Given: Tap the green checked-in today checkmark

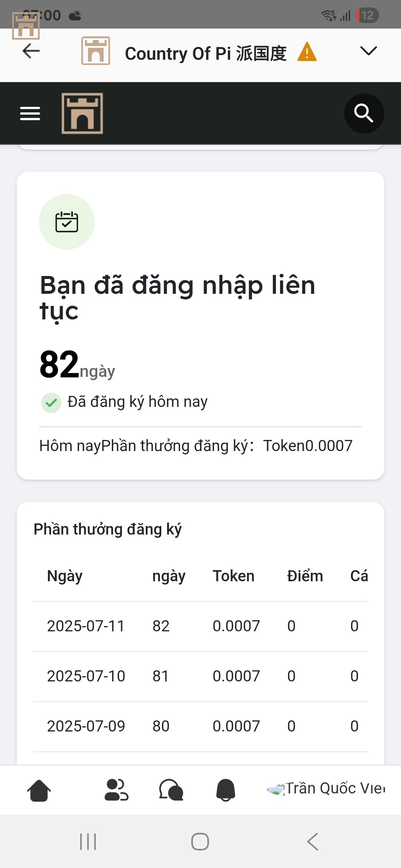Looking at the screenshot, I should [x=51, y=402].
